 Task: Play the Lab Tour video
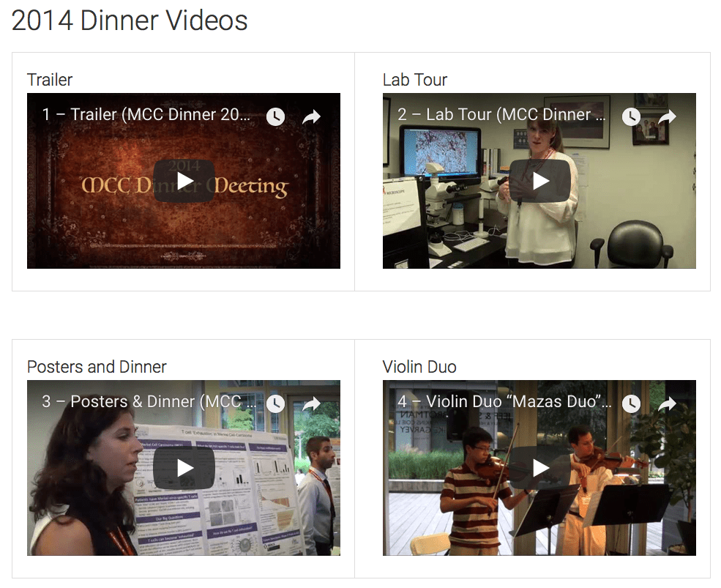click(x=539, y=182)
